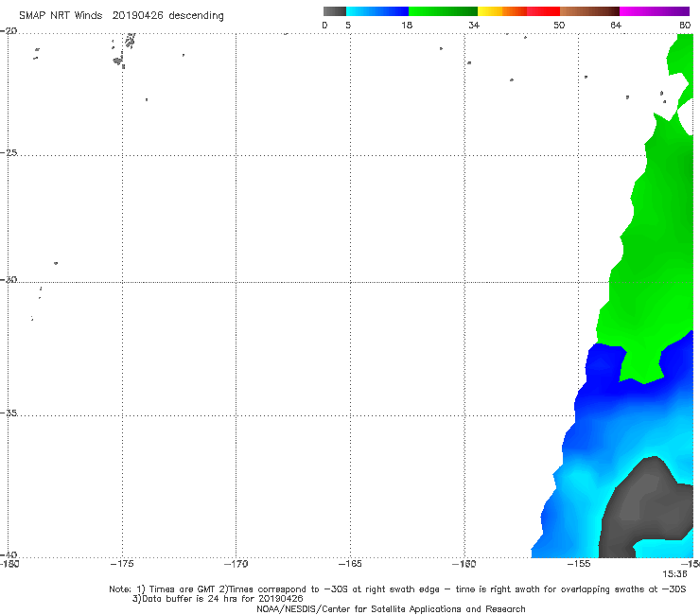Click the color bar label '5'

tap(348, 25)
